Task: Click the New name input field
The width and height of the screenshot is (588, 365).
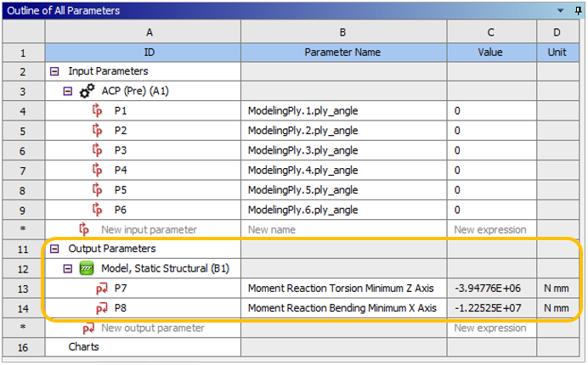Action: [x=343, y=229]
